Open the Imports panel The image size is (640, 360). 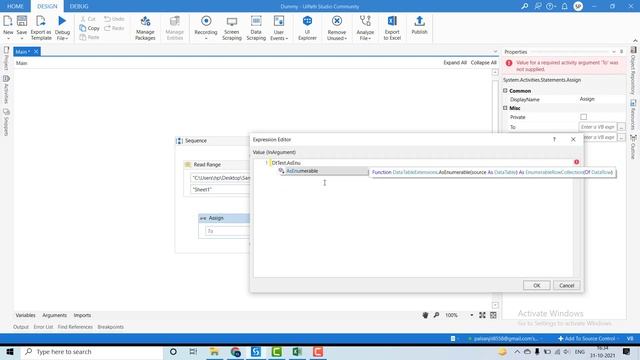point(82,315)
